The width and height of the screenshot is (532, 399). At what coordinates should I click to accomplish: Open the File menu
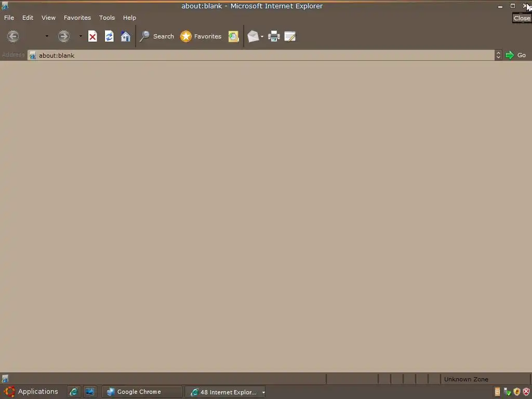coord(9,18)
